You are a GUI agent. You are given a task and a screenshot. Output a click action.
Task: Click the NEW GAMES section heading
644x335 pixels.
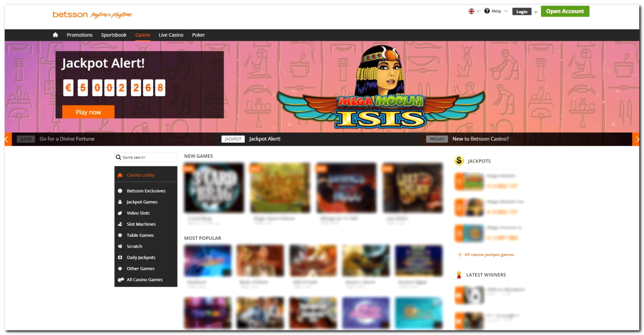click(198, 156)
